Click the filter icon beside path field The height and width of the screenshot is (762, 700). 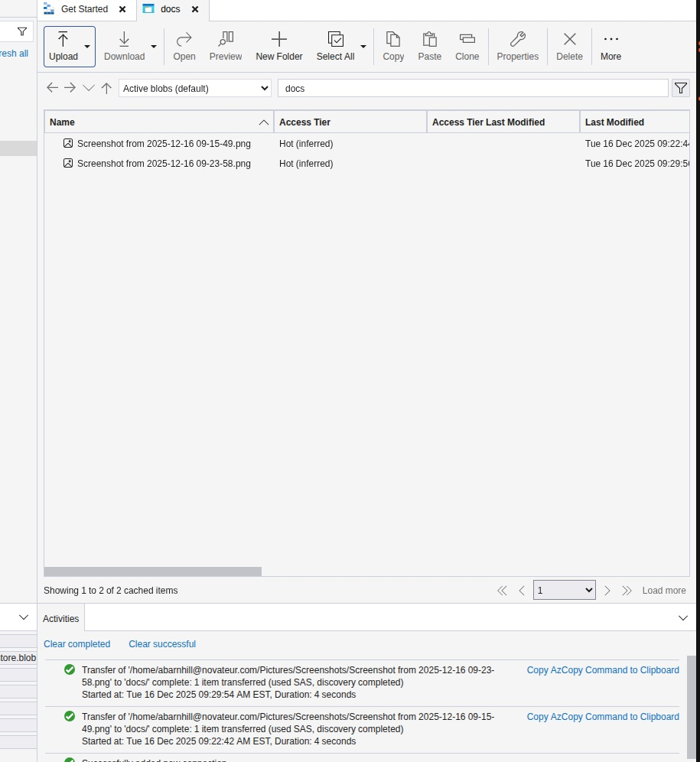[x=681, y=89]
